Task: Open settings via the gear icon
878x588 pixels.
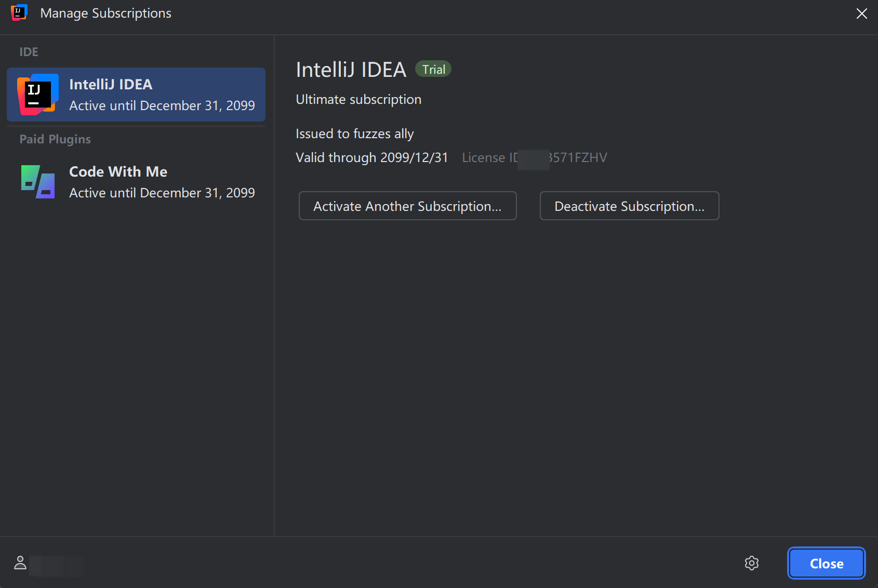Action: click(751, 563)
